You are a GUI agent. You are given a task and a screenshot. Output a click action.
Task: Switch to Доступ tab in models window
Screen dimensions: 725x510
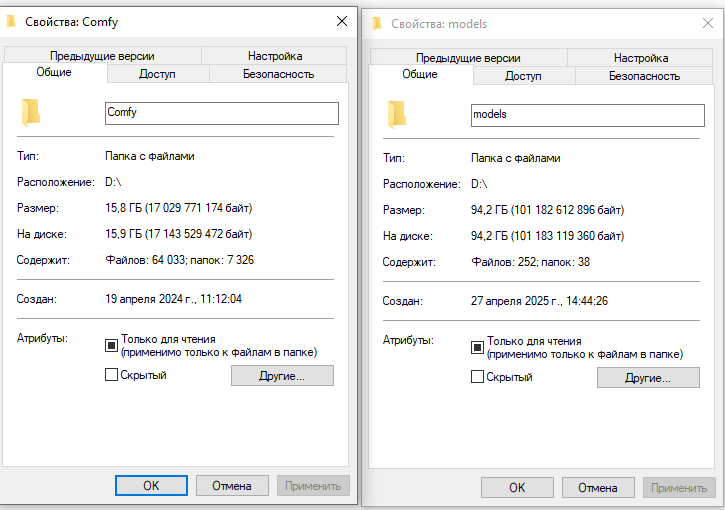(x=523, y=76)
